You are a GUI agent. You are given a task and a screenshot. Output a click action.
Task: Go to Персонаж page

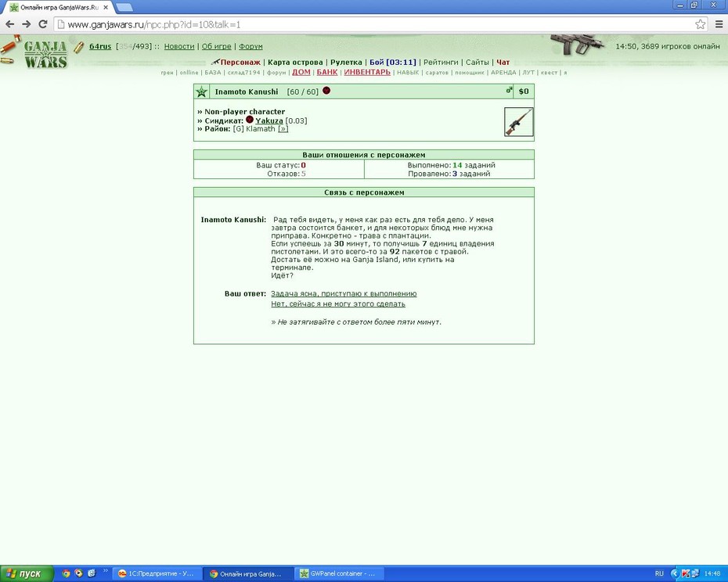coord(240,63)
